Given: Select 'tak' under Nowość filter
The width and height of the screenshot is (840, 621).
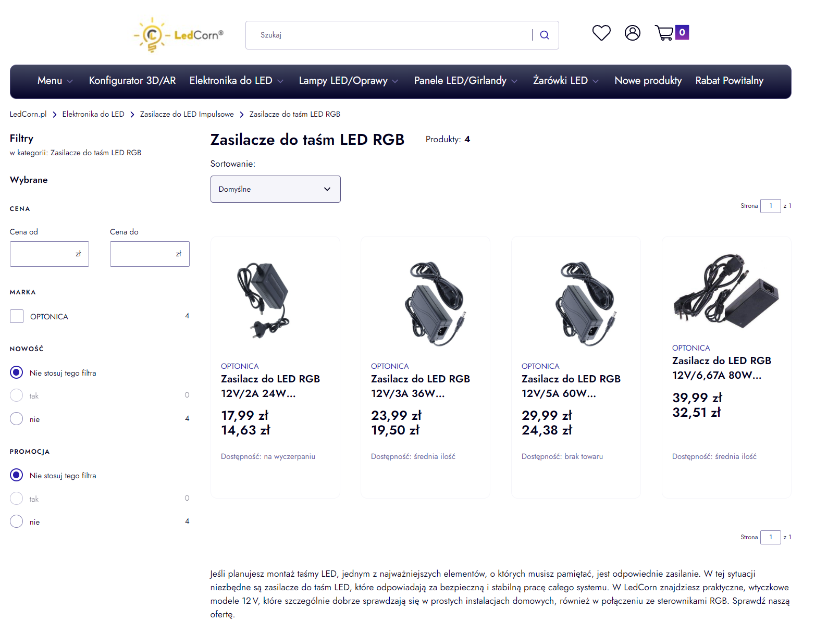Looking at the screenshot, I should tap(16, 395).
